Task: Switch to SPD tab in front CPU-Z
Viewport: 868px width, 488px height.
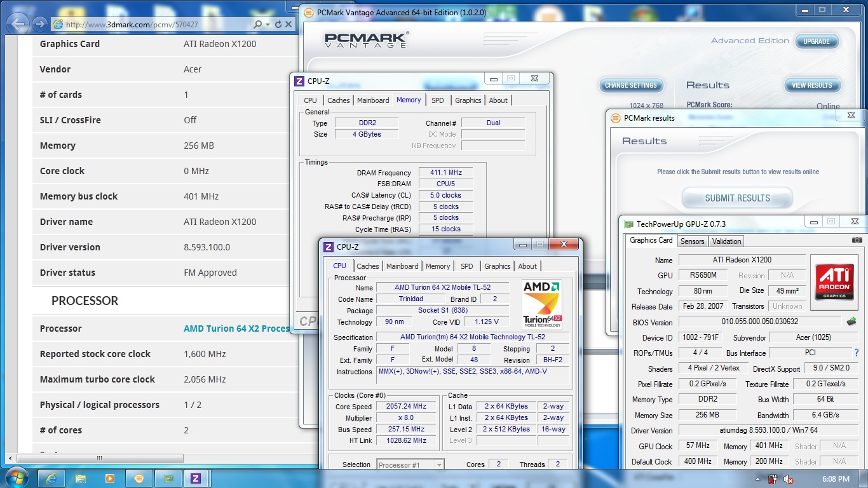Action: pos(467,266)
